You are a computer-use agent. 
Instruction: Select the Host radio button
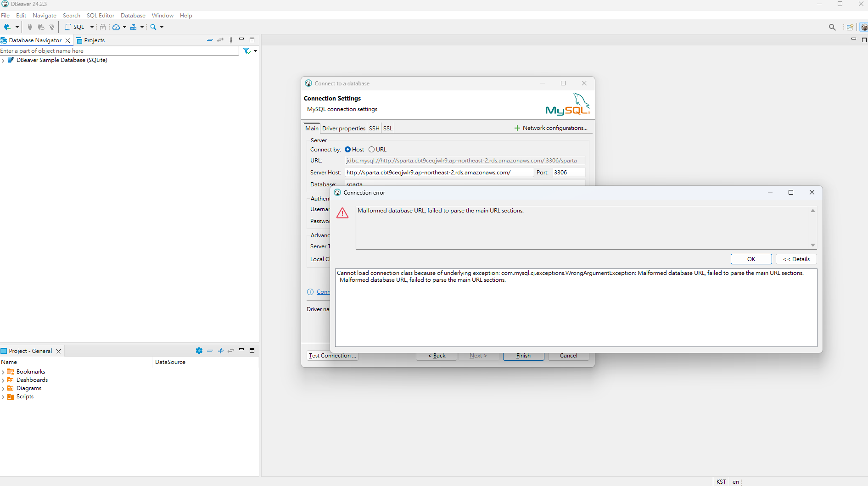pos(348,150)
